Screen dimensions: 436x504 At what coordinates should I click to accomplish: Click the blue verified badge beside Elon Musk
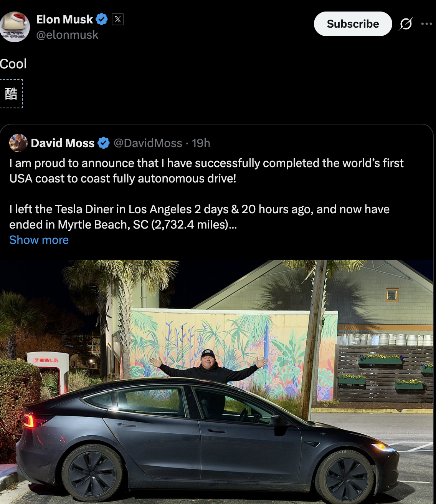pyautogui.click(x=102, y=19)
